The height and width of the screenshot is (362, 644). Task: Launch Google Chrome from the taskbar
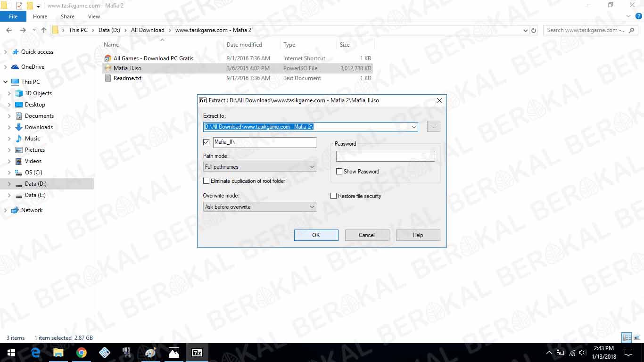pos(82,352)
